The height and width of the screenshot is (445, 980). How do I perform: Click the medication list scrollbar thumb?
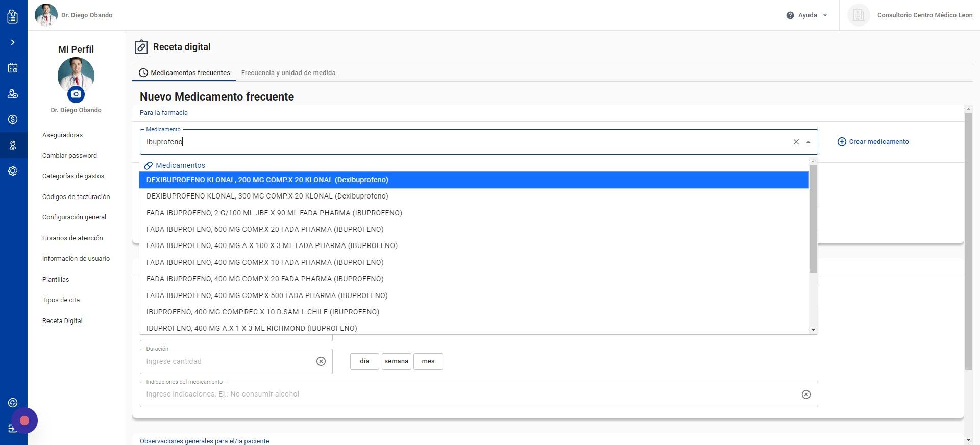pyautogui.click(x=813, y=218)
